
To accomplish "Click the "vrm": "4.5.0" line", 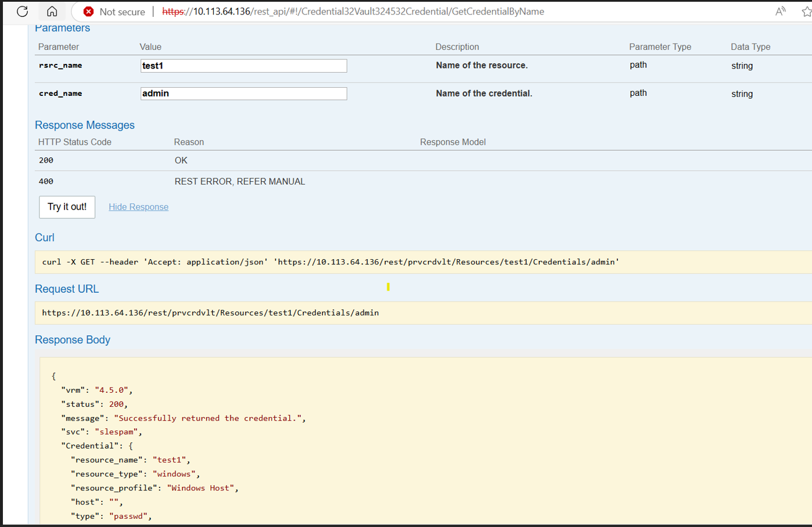I will pos(97,390).
